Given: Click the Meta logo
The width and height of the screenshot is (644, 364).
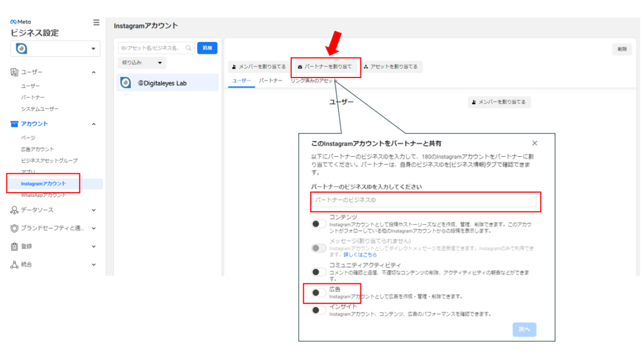Looking at the screenshot, I should [x=21, y=22].
